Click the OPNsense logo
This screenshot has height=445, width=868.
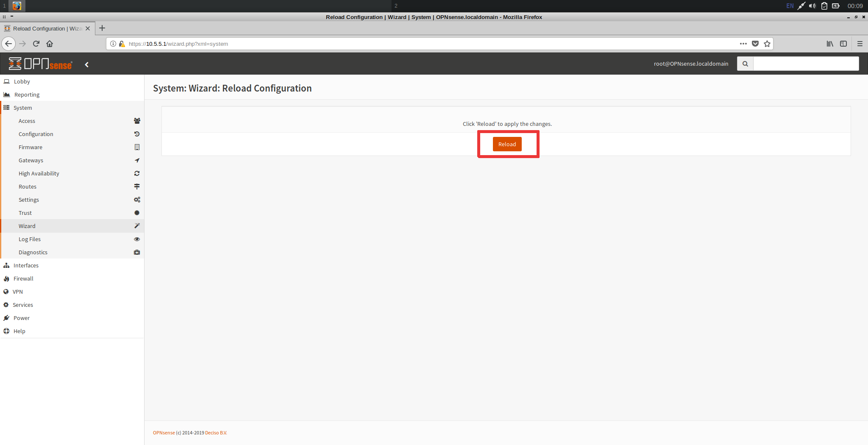pyautogui.click(x=41, y=64)
